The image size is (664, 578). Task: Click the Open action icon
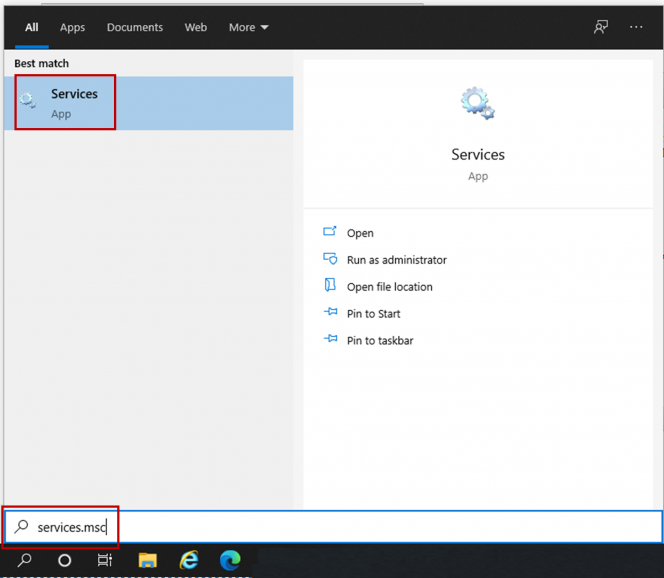point(330,231)
